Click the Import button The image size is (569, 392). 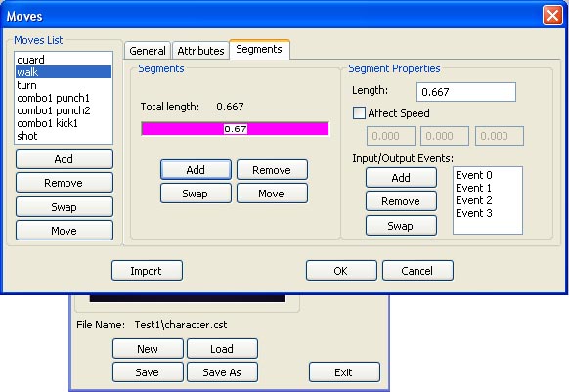pyautogui.click(x=147, y=271)
